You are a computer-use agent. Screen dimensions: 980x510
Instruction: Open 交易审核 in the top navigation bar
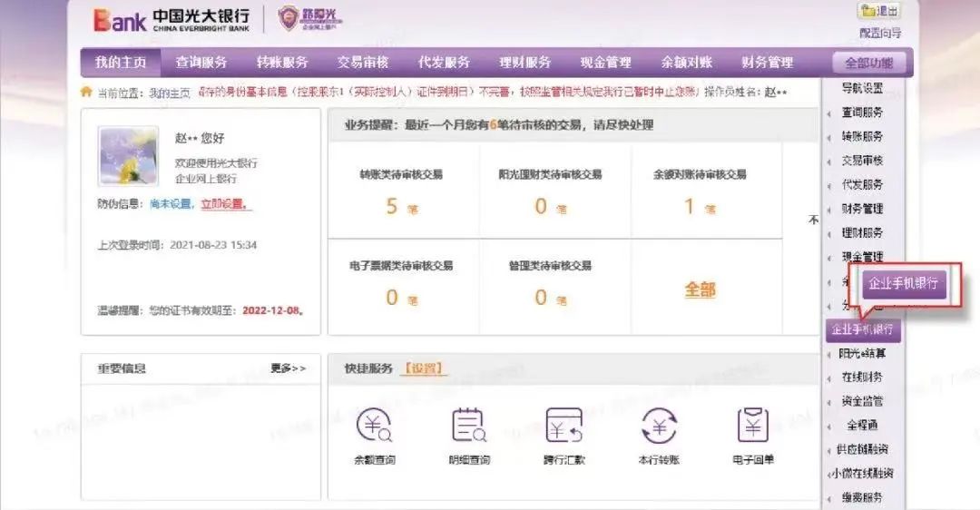pos(363,63)
